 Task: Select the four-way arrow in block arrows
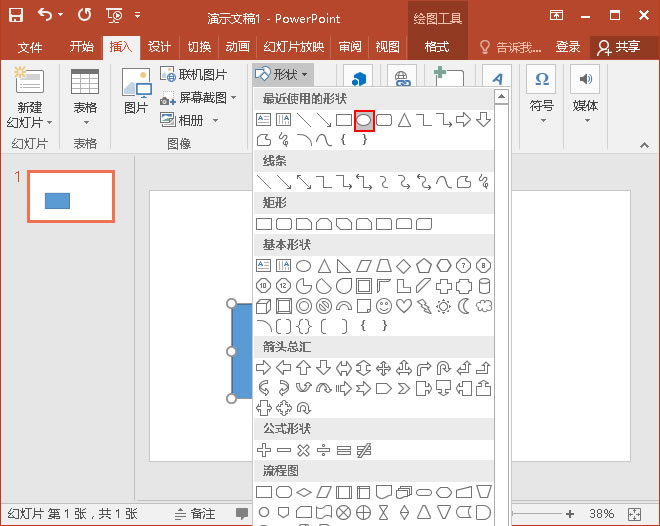tap(384, 368)
